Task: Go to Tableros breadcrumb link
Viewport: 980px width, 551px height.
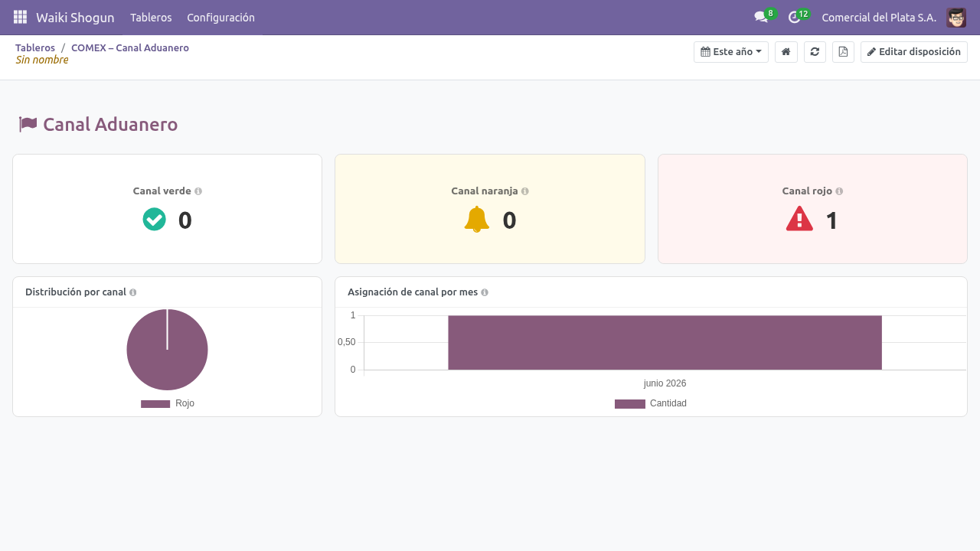Action: pyautogui.click(x=35, y=47)
